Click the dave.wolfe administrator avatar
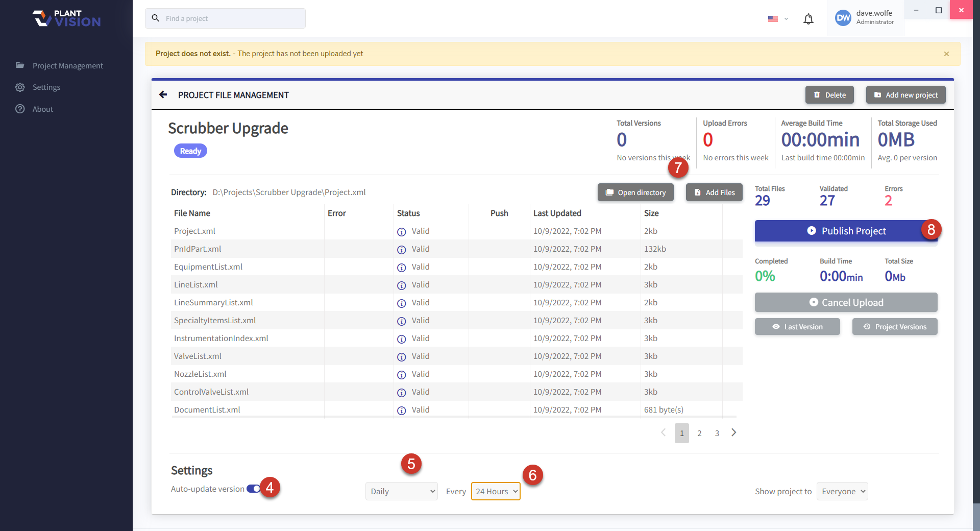 coord(843,18)
